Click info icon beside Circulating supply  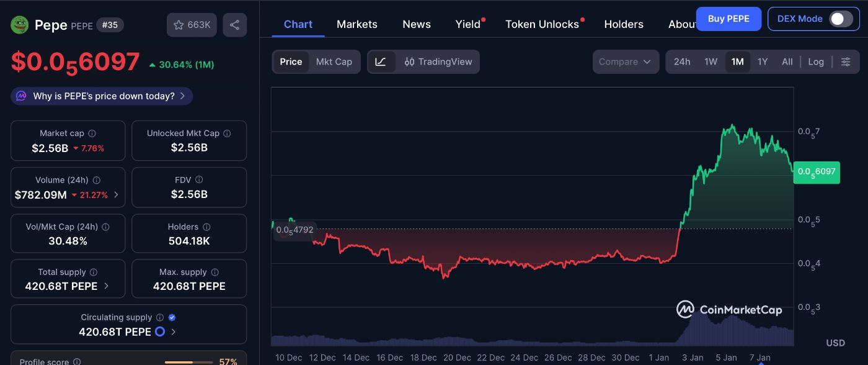pyautogui.click(x=159, y=317)
